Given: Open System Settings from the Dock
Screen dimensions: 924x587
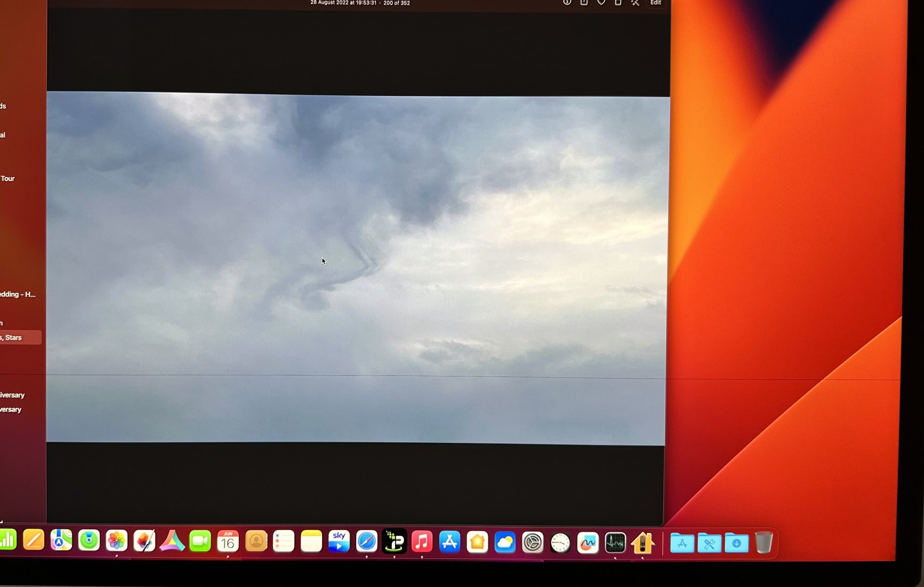Looking at the screenshot, I should click(x=532, y=542).
